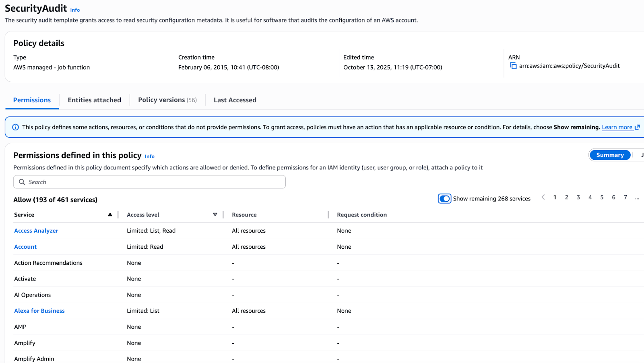Sort the Service column with the ascending arrow
This screenshot has width=644, height=363.
(110, 215)
